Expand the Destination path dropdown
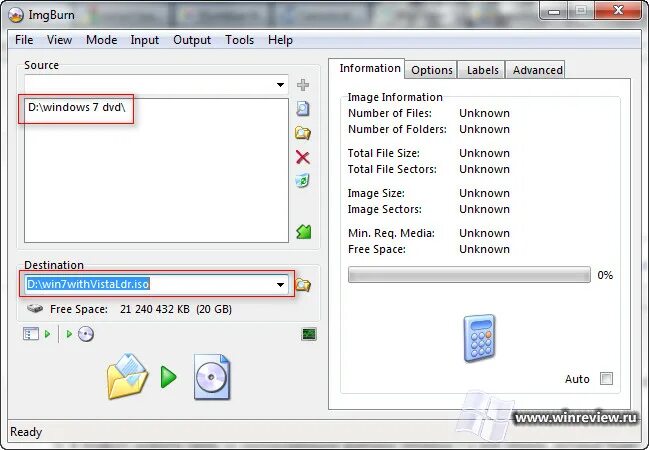Viewport: 649px width, 450px height. tap(280, 284)
